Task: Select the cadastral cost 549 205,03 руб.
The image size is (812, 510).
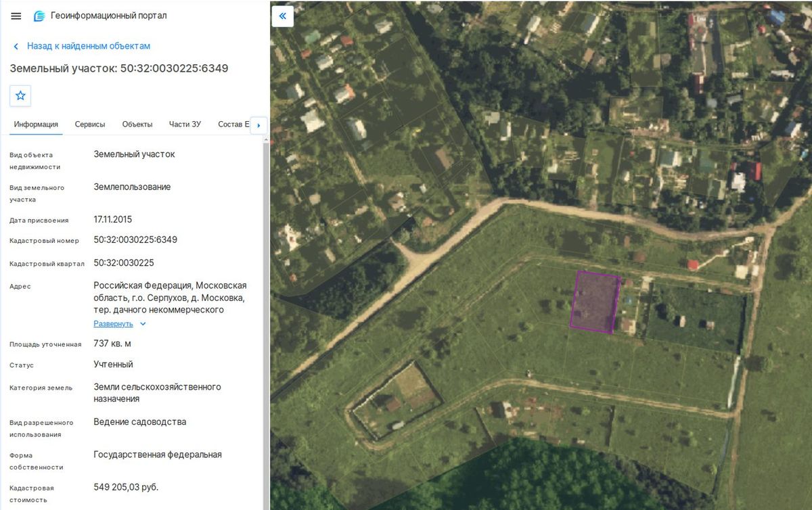Action: (126, 487)
